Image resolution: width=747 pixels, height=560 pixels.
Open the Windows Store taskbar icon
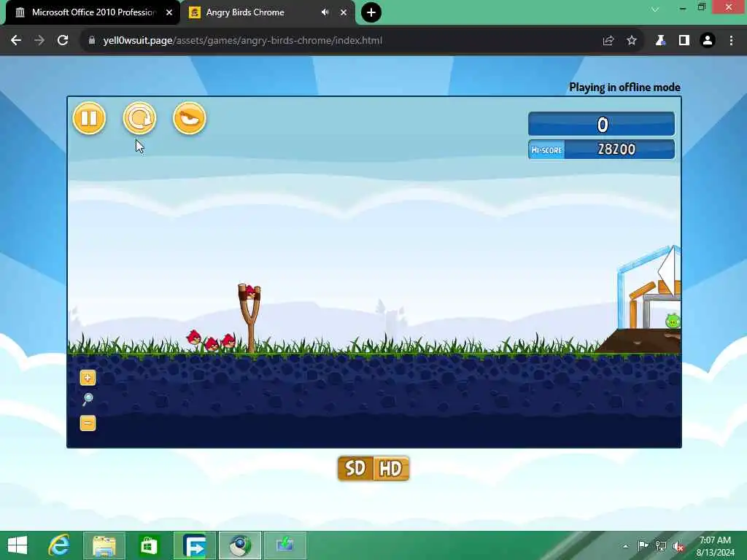(x=149, y=545)
